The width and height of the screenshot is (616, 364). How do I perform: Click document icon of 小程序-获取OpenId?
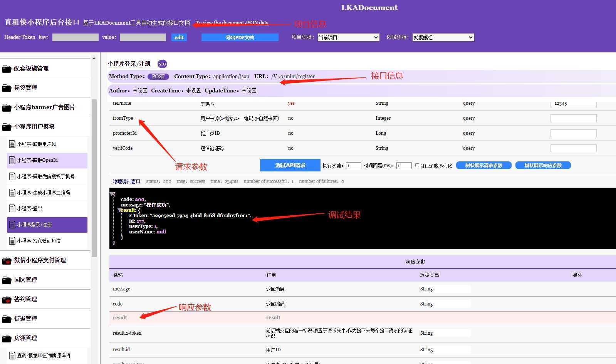[12, 160]
